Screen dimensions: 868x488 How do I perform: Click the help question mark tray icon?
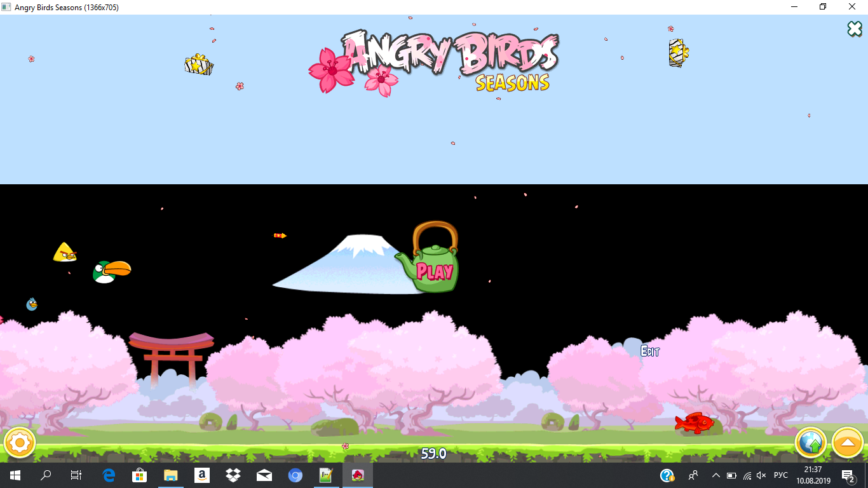pyautogui.click(x=667, y=475)
